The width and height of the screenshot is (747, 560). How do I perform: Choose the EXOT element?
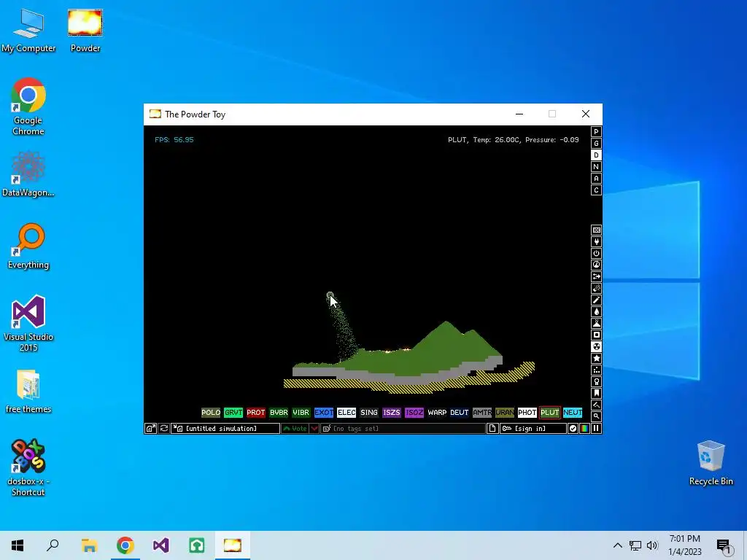tap(324, 413)
